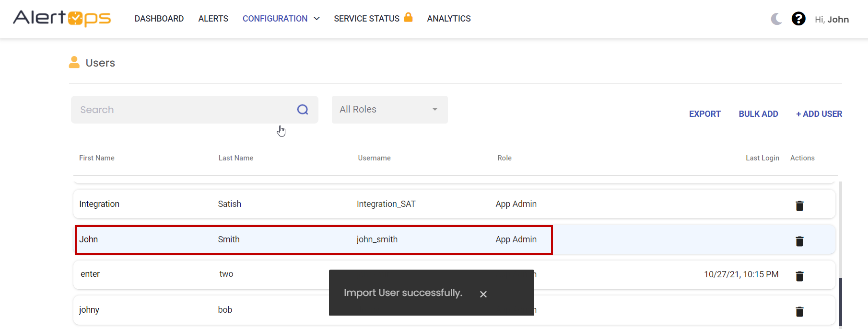Image resolution: width=868 pixels, height=329 pixels.
Task: Delete the enter two user
Action: [x=799, y=276]
